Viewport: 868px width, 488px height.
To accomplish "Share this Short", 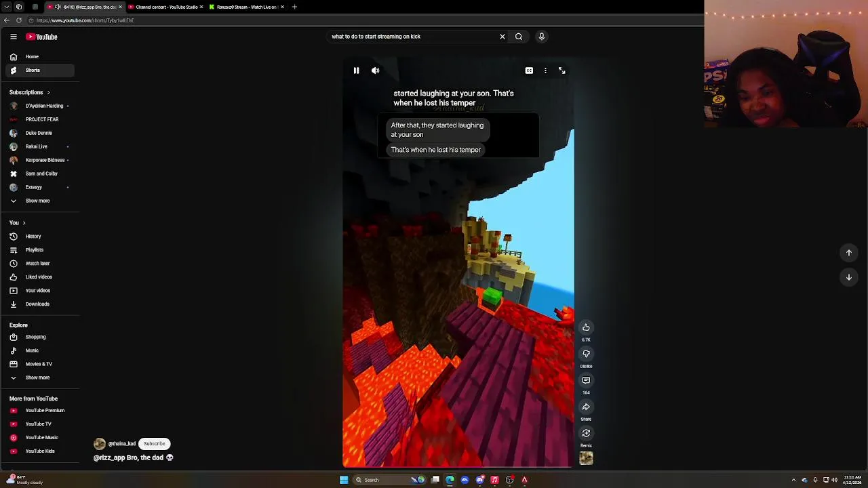I will coord(586,407).
